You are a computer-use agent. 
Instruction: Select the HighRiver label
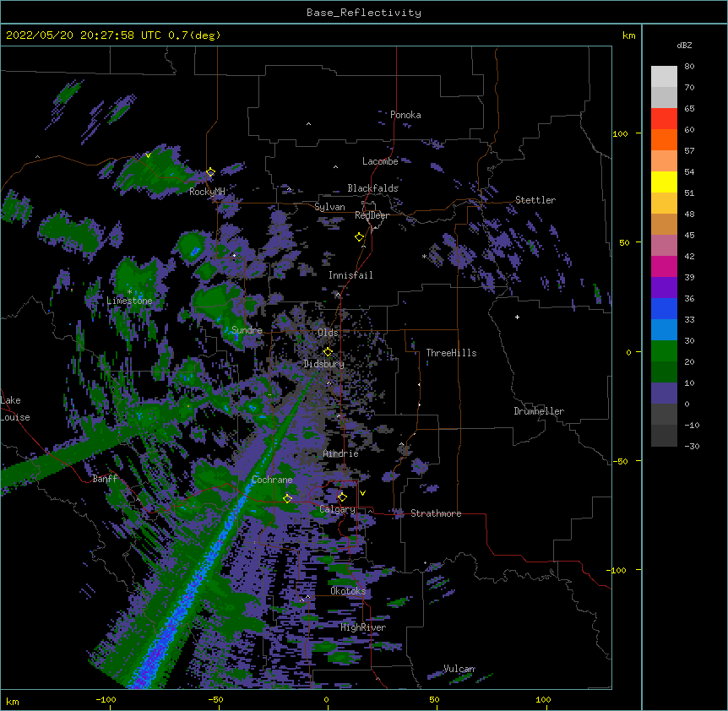363,627
